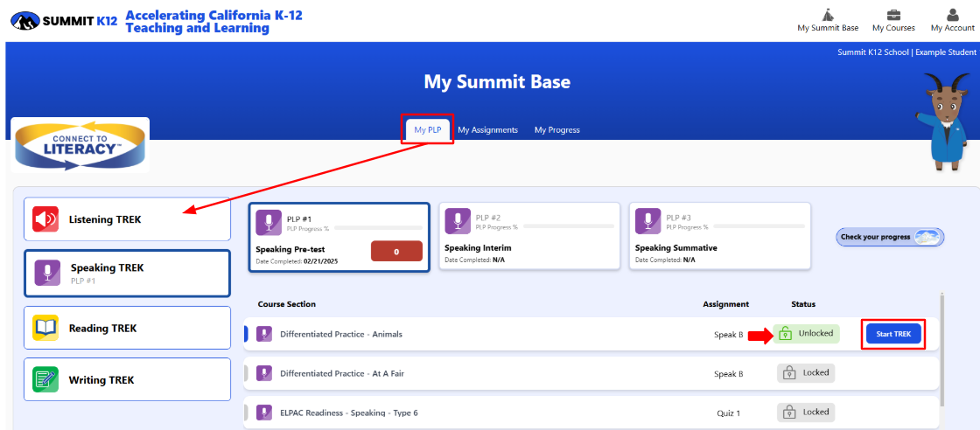Click the PLP #2 microphone icon

458,221
